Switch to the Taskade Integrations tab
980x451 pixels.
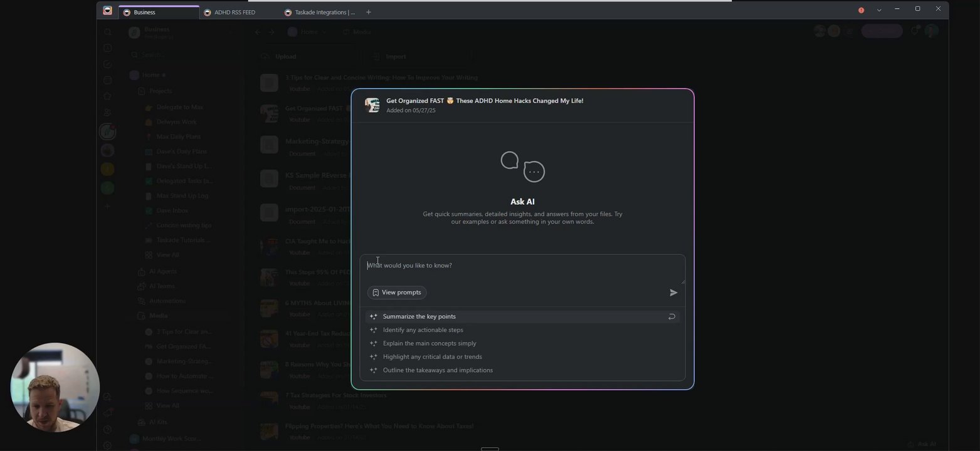pos(319,12)
